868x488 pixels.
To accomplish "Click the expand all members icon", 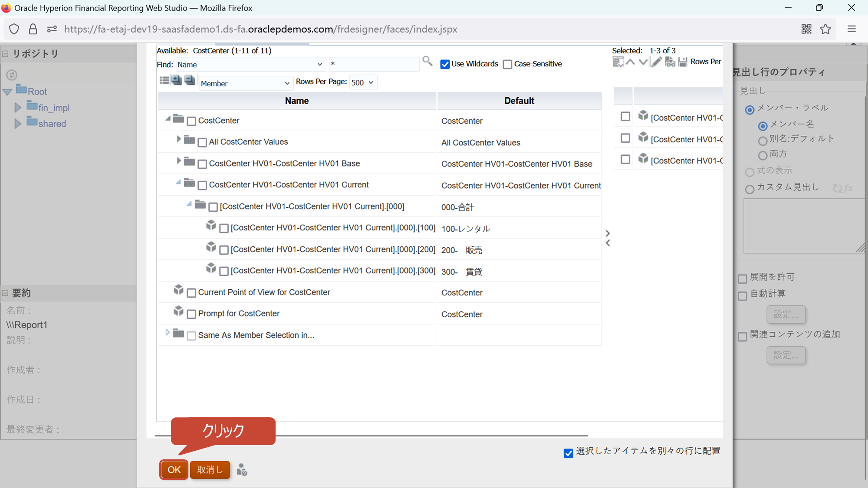I will (x=177, y=80).
